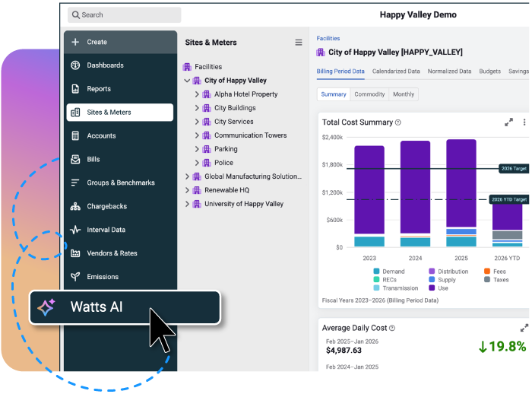Screen dimensions: 532x394
Task: Toggle the Demand legend swatch
Action: click(376, 271)
